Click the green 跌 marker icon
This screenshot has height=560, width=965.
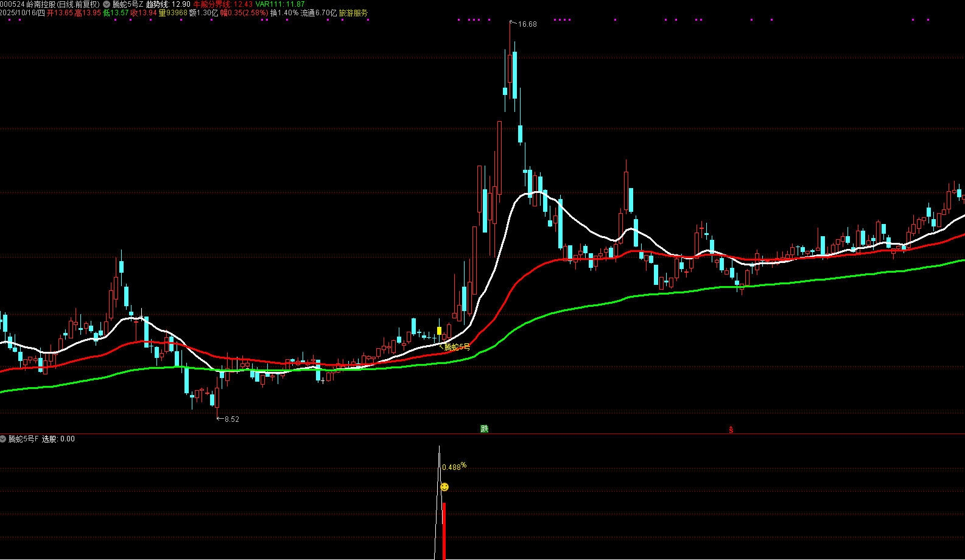(x=484, y=429)
